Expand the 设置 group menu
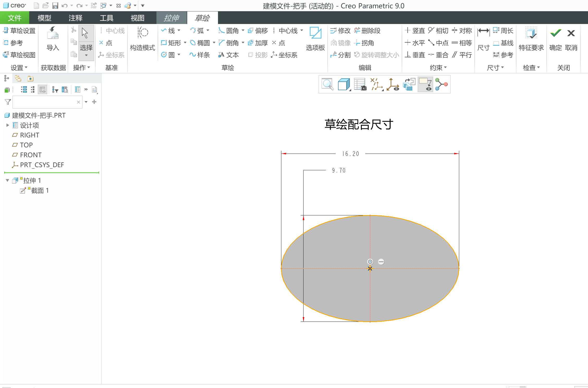Viewport: 588px width, 388px height. click(x=19, y=68)
